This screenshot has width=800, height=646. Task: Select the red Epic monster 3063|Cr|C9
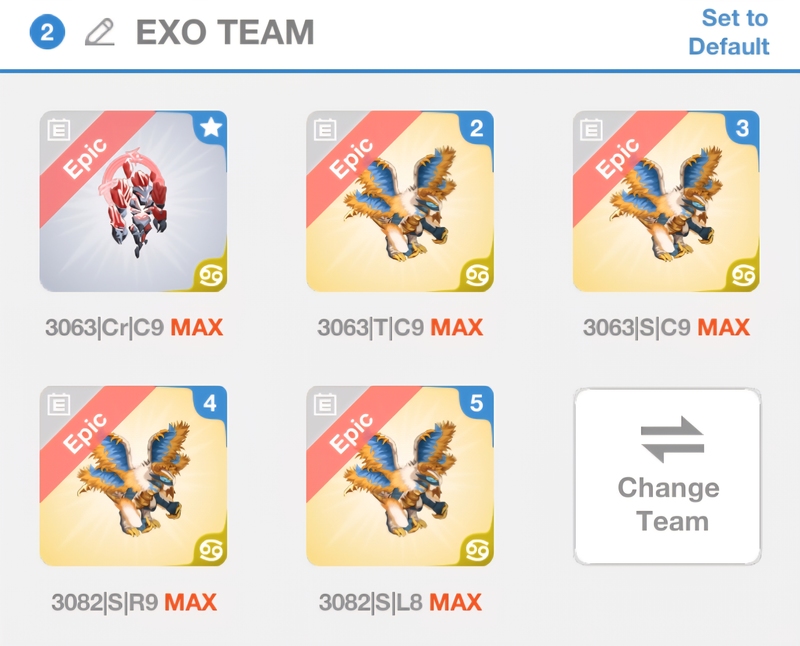(134, 201)
